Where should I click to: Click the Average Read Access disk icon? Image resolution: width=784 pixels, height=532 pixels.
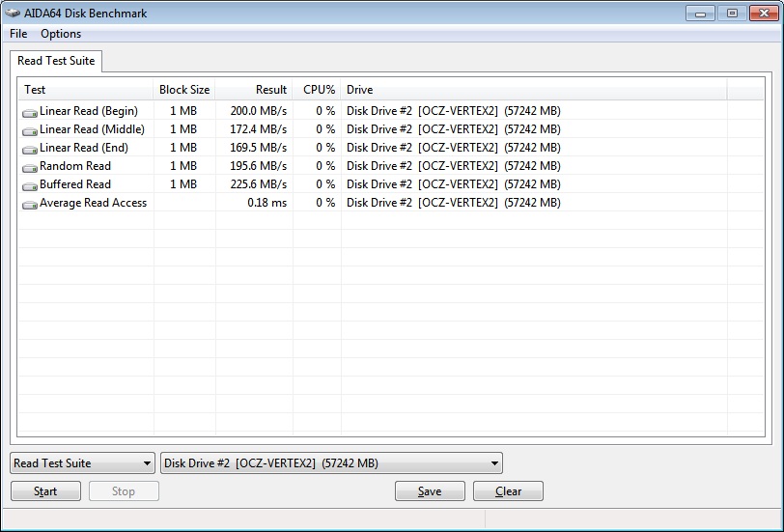coord(30,204)
